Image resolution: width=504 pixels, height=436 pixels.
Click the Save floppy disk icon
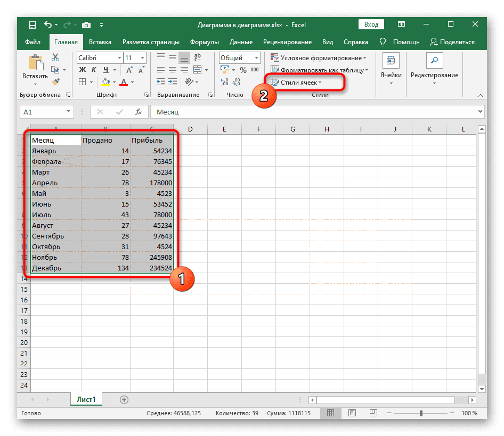coord(32,24)
